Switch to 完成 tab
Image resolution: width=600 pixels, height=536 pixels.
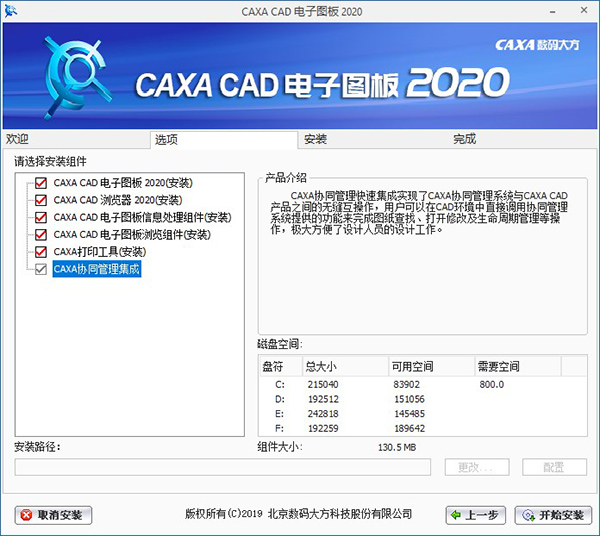[x=522, y=139]
